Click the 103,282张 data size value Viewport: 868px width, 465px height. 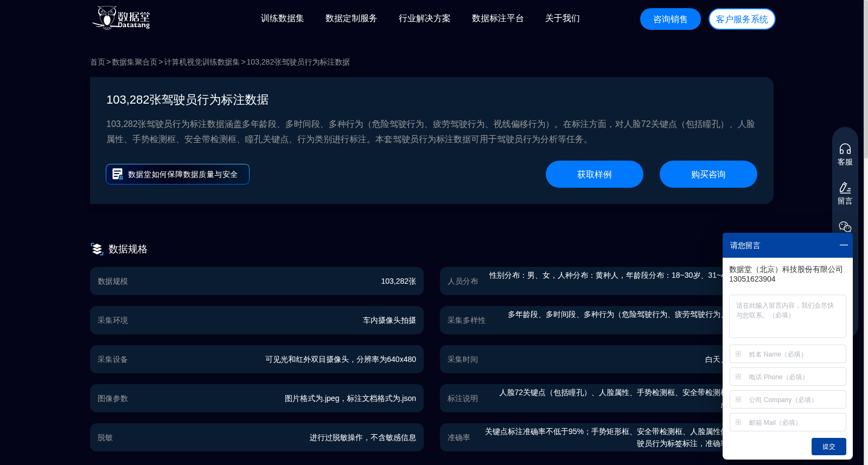coord(398,281)
